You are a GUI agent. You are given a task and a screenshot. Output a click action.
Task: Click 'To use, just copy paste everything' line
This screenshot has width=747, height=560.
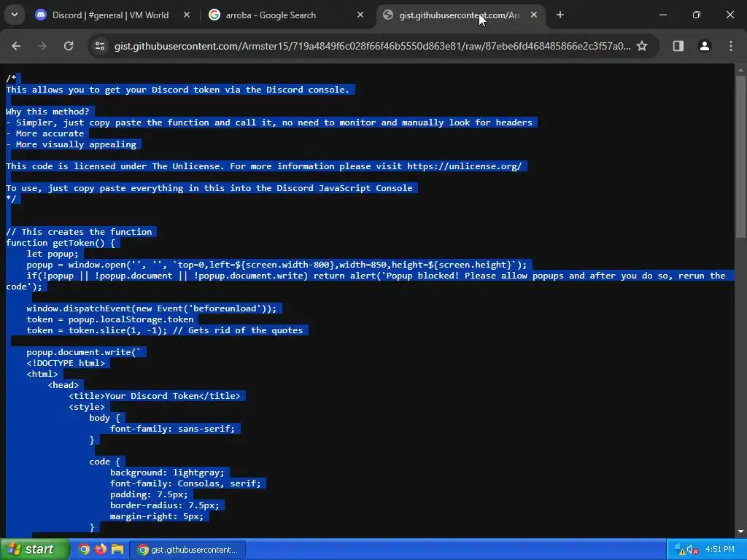(x=209, y=188)
